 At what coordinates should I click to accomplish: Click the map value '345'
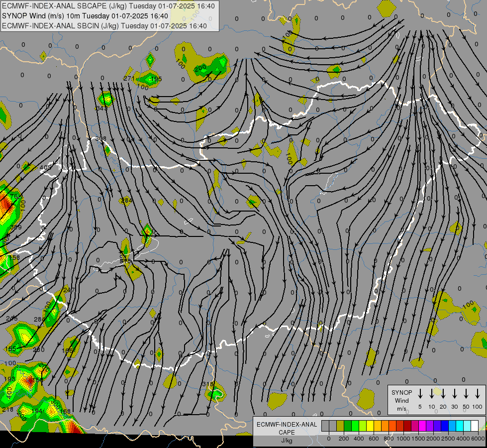pos(101,108)
